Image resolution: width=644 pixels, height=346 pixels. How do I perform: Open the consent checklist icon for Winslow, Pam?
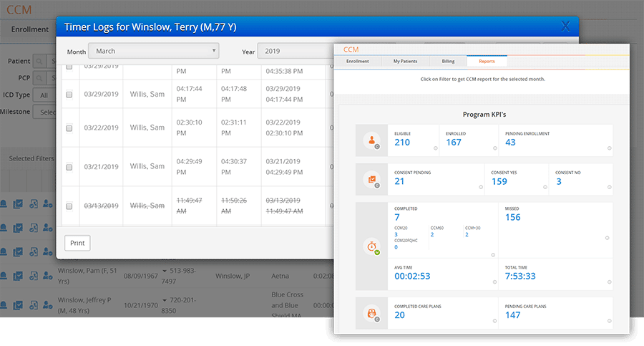tap(18, 276)
